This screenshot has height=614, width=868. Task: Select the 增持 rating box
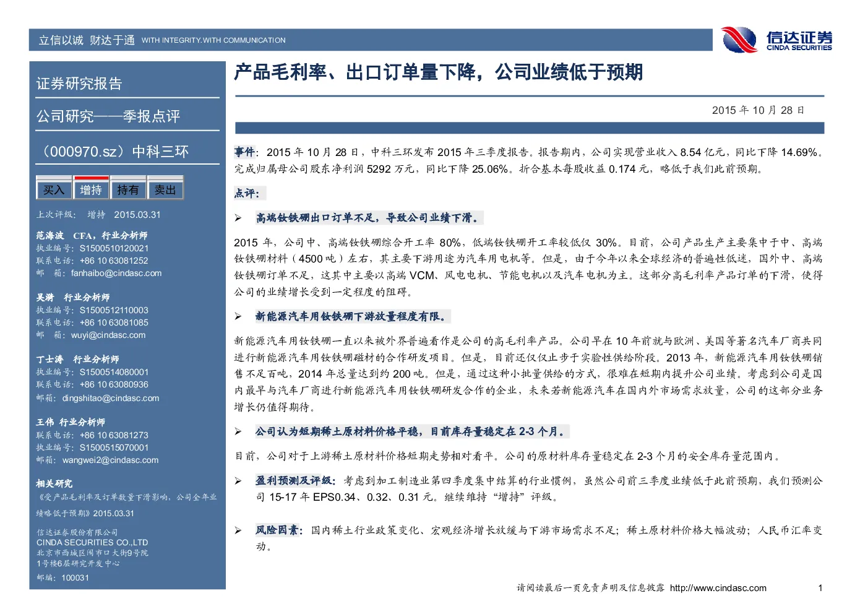point(91,189)
